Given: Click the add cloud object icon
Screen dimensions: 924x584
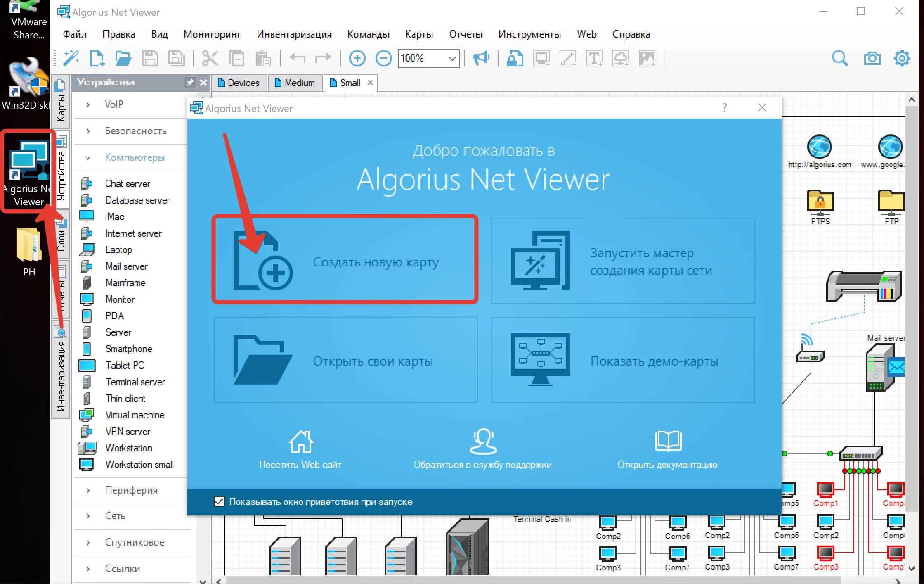Looking at the screenshot, I should [621, 58].
